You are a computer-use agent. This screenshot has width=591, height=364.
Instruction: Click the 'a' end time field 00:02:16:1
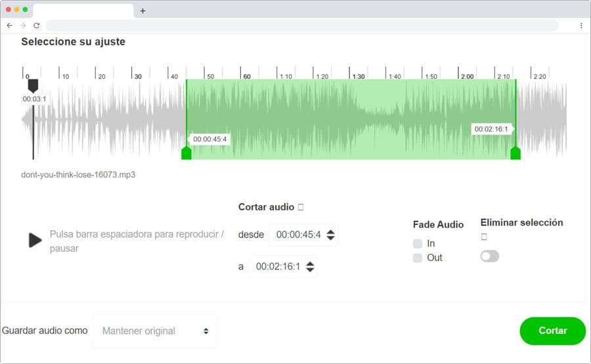[x=282, y=266]
